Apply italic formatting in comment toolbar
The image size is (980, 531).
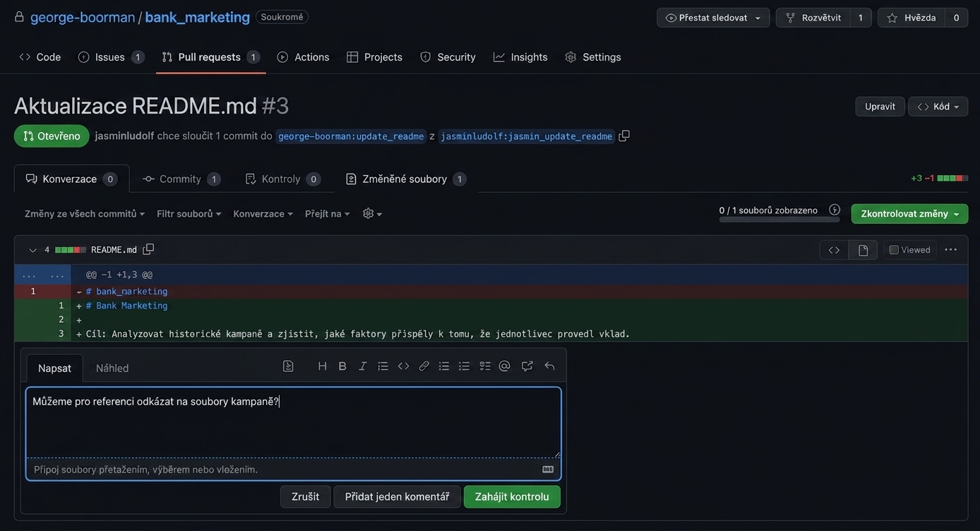pyautogui.click(x=362, y=366)
